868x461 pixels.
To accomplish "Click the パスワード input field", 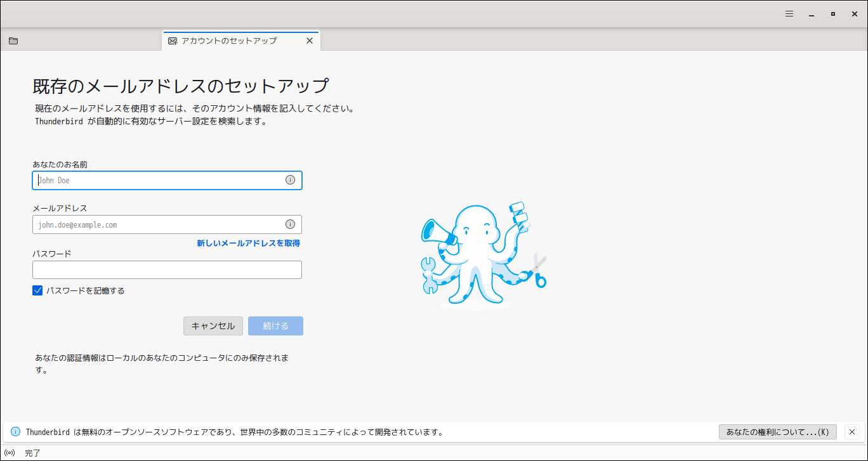I will (x=167, y=270).
